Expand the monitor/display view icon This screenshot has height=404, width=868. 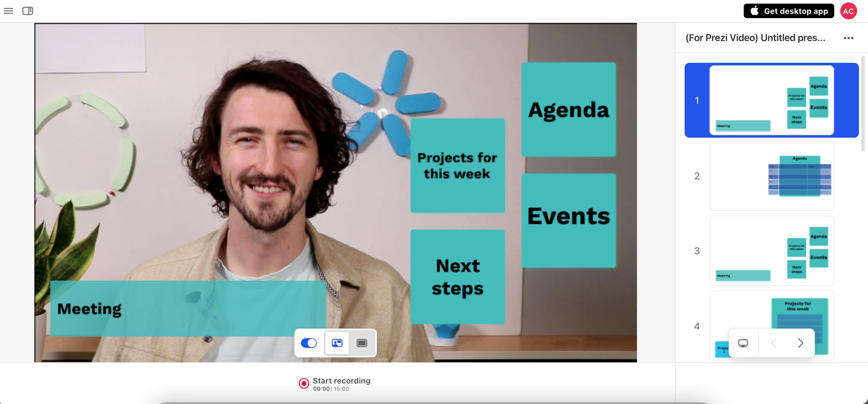click(743, 342)
